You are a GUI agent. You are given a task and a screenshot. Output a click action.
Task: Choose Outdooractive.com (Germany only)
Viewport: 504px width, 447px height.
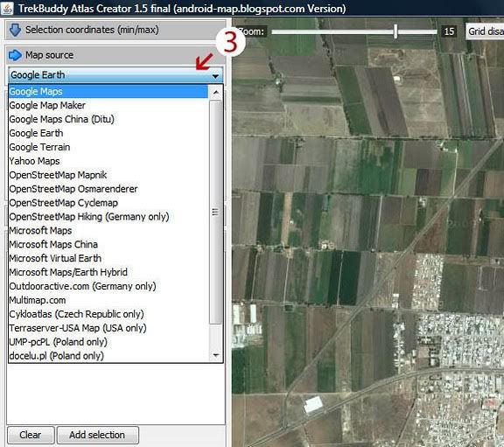point(108,286)
